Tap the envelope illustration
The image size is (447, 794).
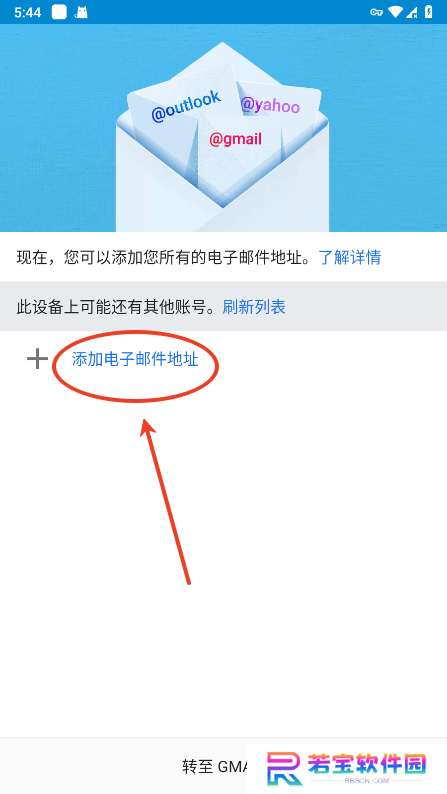click(223, 137)
